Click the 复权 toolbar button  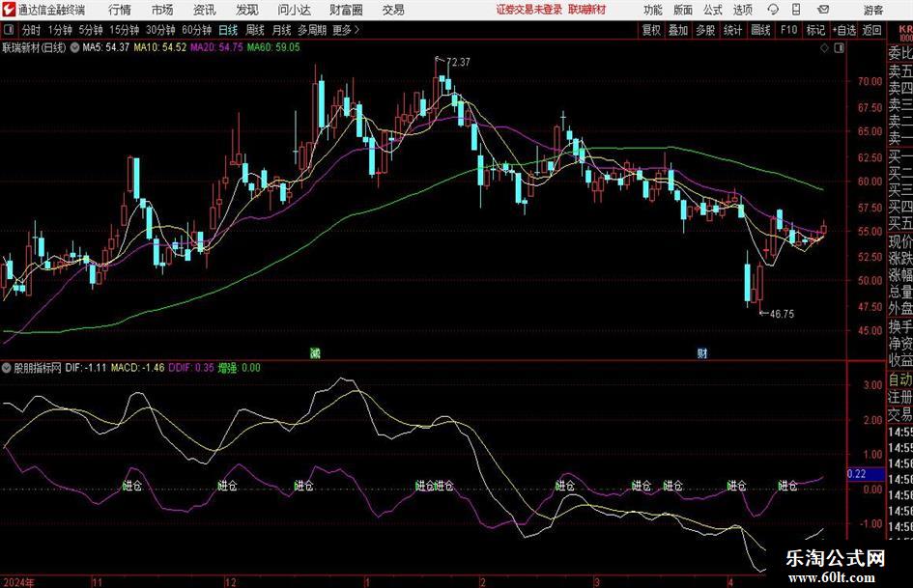coord(651,30)
